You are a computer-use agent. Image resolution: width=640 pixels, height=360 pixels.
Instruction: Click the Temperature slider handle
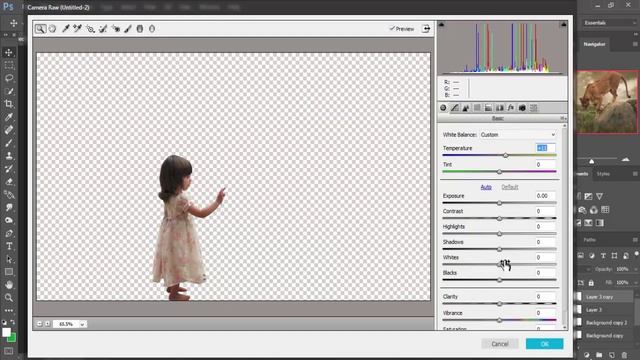(x=506, y=156)
